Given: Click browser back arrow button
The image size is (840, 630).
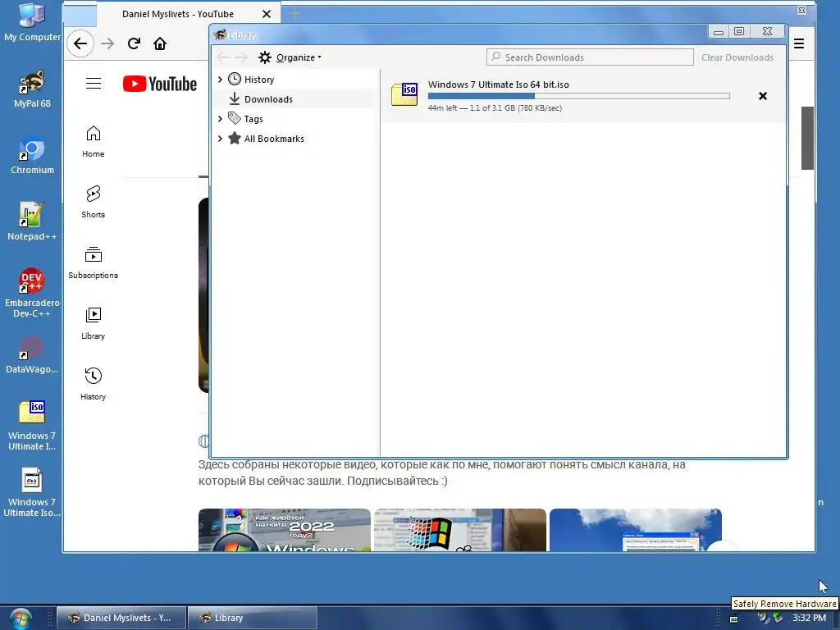Looking at the screenshot, I should click(80, 43).
